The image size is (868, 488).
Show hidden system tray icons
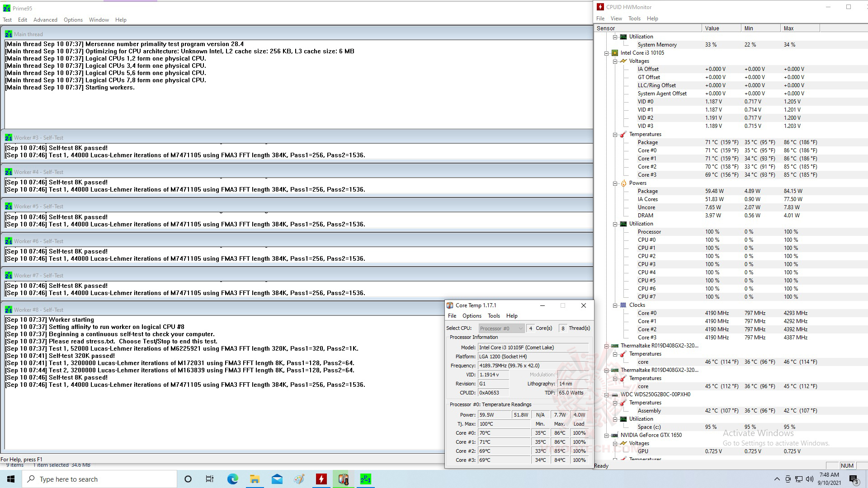pyautogui.click(x=777, y=479)
